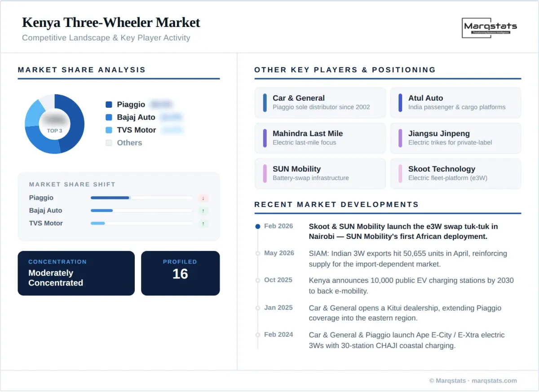The width and height of the screenshot is (539, 392).
Task: Click the Feb 2024 timeline dot
Action: coord(258,335)
